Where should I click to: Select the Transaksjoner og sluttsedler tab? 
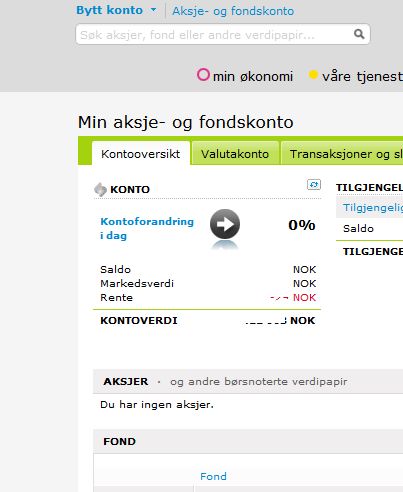point(342,154)
